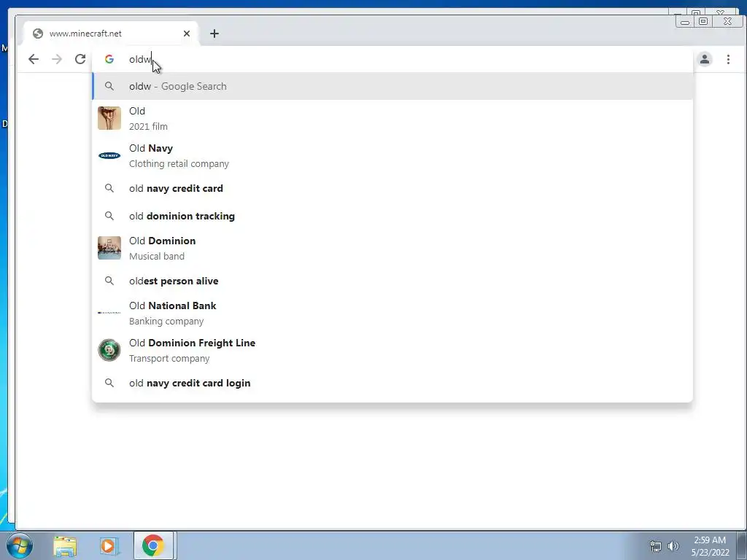
Task: Select 'old navy credit card' suggestion
Action: 392,188
